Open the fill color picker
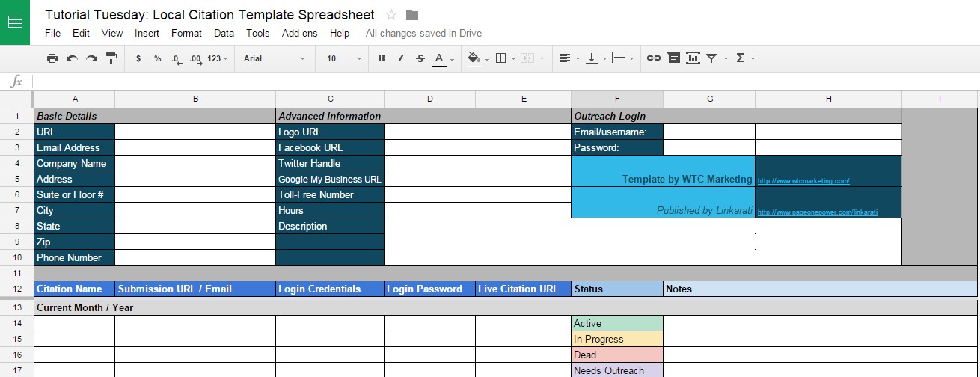Image resolution: width=980 pixels, height=377 pixels. [x=477, y=58]
